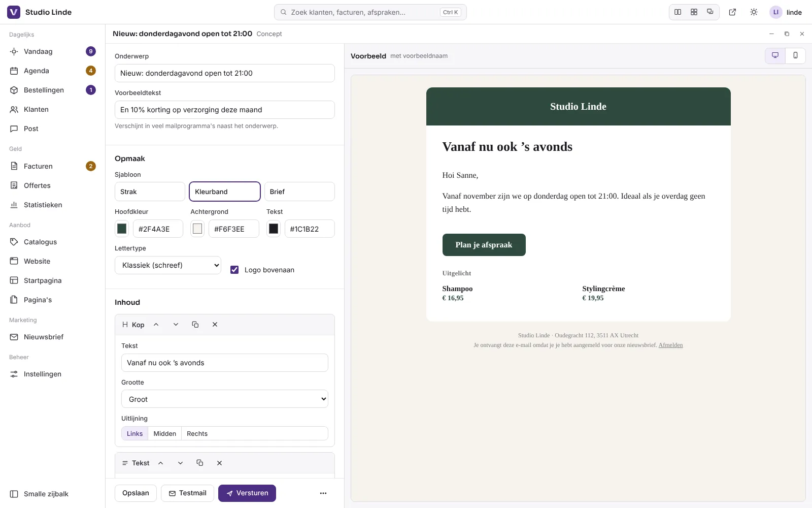Focus the Onderwerp input field

[225, 73]
